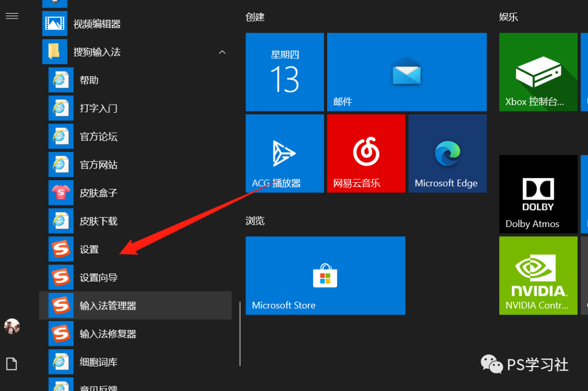Click 视频编辑器 label text

pos(97,24)
